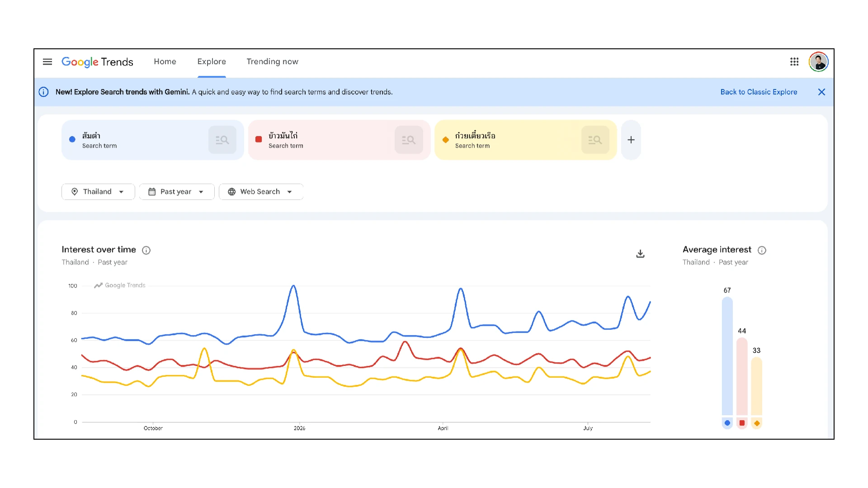Viewport: 868px width, 488px height.
Task: Click the red 44 average interest bar
Action: [742, 376]
